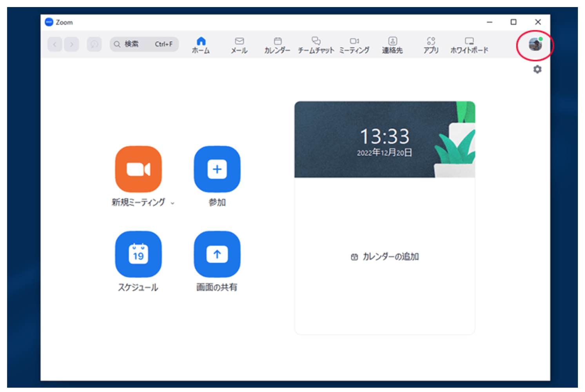Start a new meeting (新規ミーティング)
This screenshot has width=585, height=392.
[x=138, y=169]
